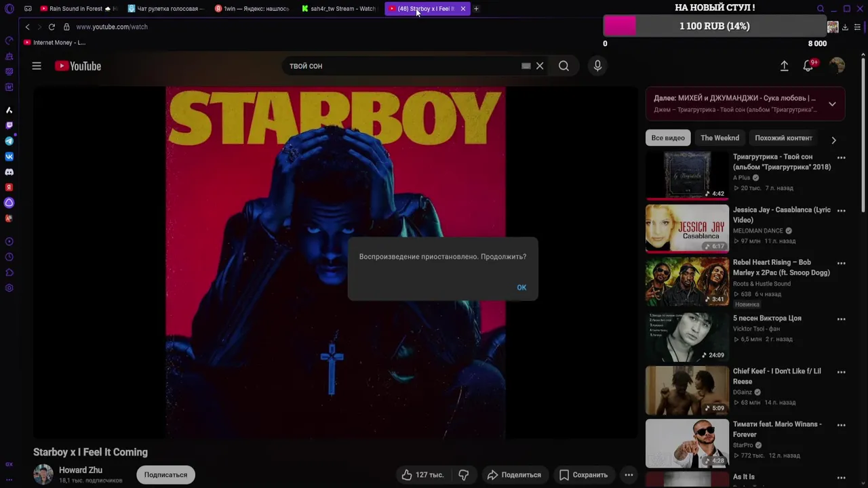Open YouTube notifications bell
Screen dimensions: 868x488
click(x=808, y=66)
